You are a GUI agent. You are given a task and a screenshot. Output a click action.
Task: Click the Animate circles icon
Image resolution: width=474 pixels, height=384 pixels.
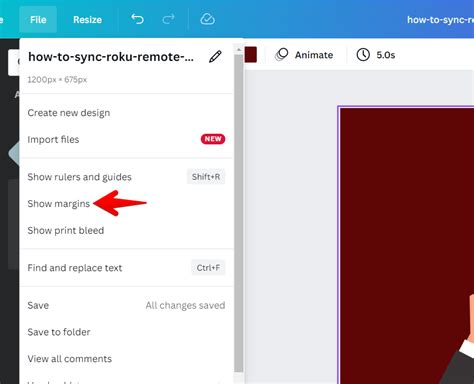(x=282, y=55)
